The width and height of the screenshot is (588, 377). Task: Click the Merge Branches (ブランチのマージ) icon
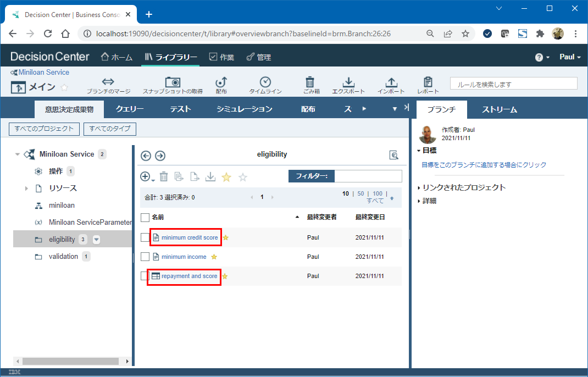click(108, 82)
